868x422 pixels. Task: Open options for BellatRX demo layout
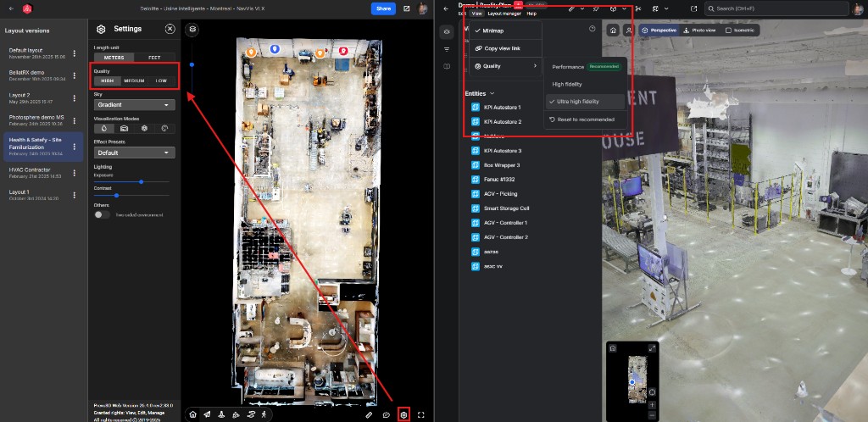[x=75, y=75]
